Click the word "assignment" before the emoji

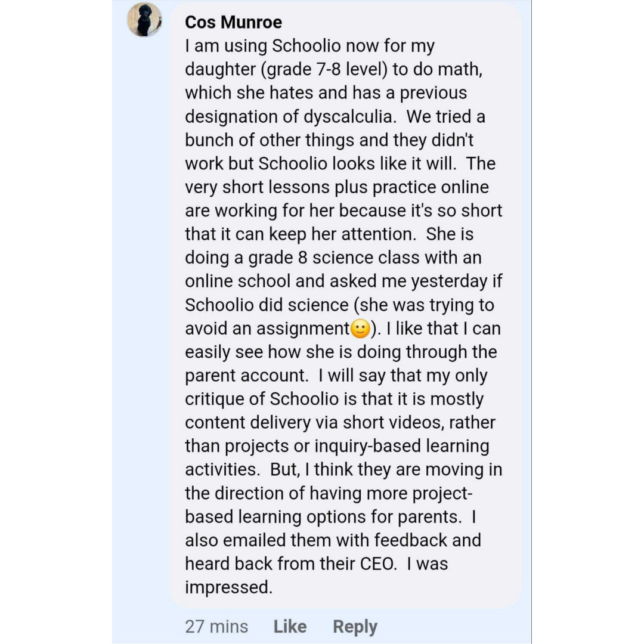[302, 329]
